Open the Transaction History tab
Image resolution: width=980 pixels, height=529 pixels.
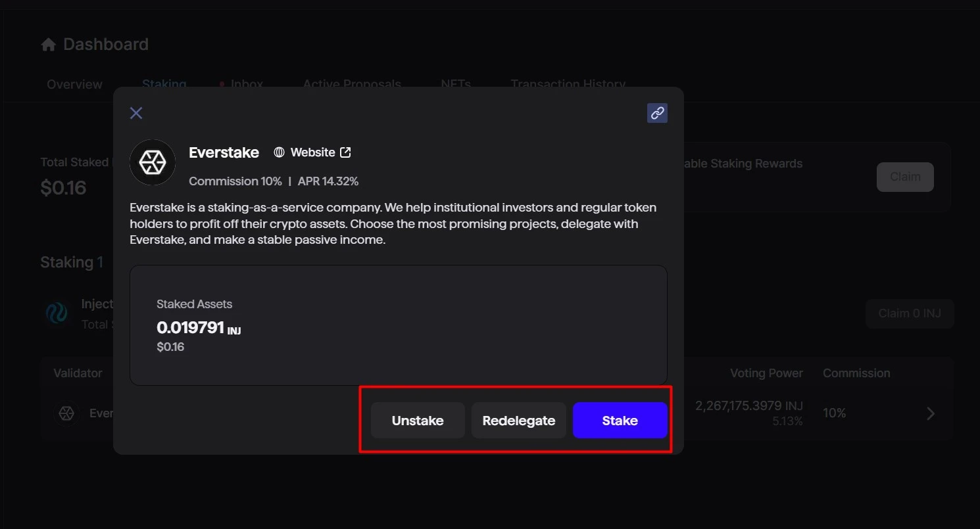tap(568, 84)
